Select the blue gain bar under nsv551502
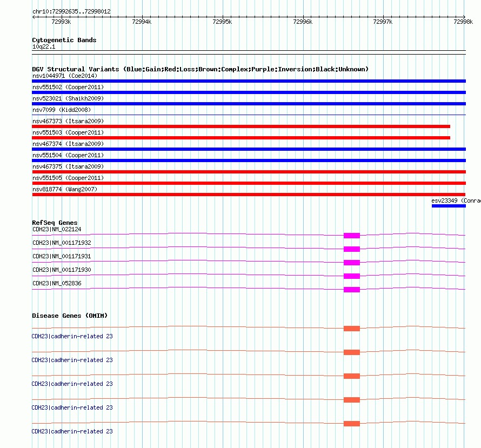 click(x=249, y=92)
